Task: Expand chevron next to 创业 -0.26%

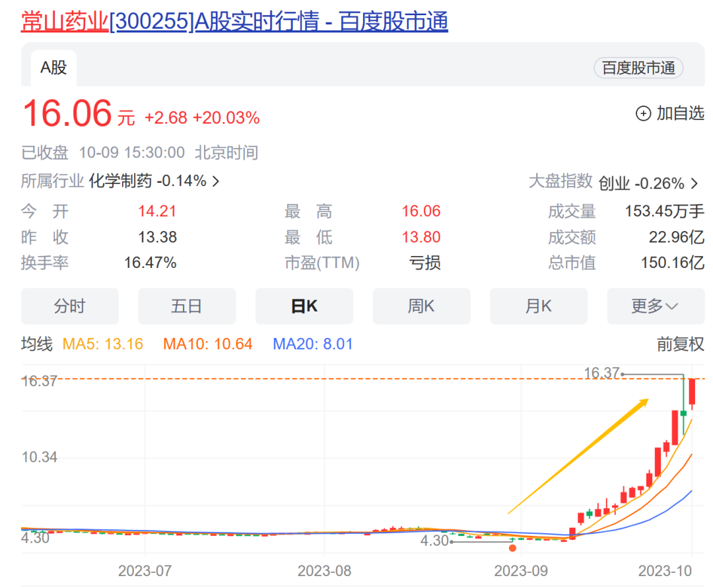Action: point(695,183)
